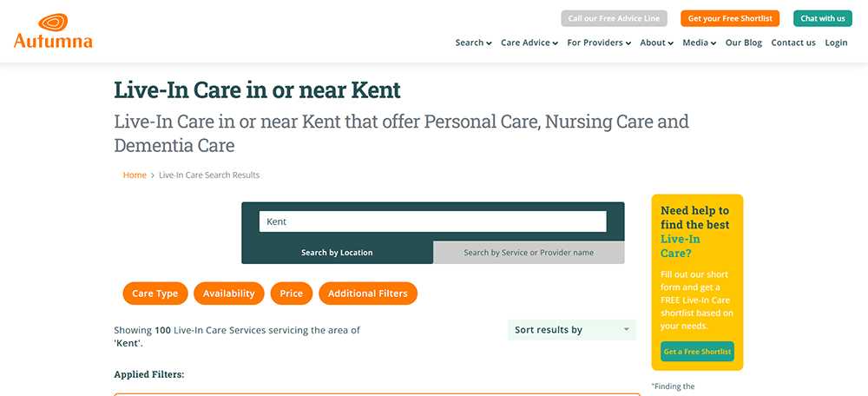
Task: Open the Care Type filter
Action: 155,294
